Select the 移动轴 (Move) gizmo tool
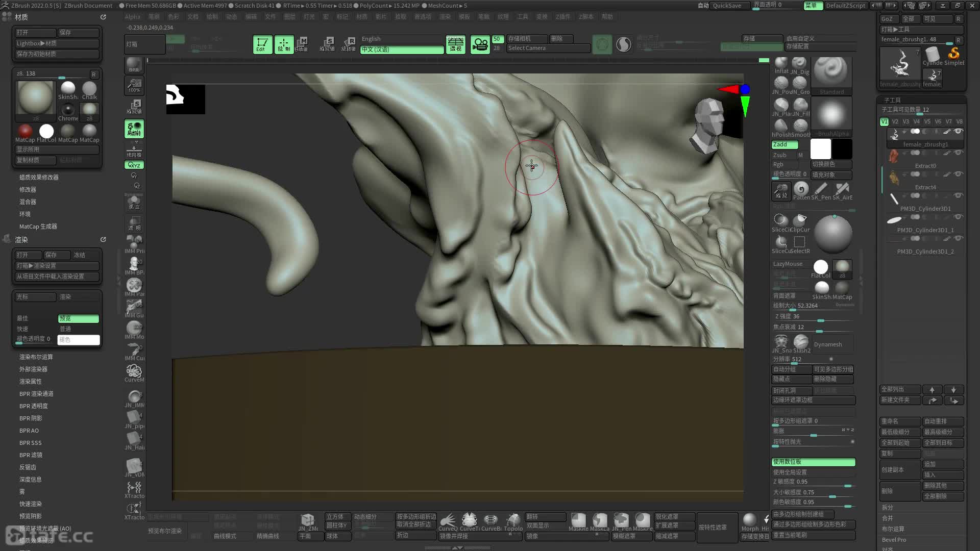Image resolution: width=980 pixels, height=551 pixels. click(302, 44)
